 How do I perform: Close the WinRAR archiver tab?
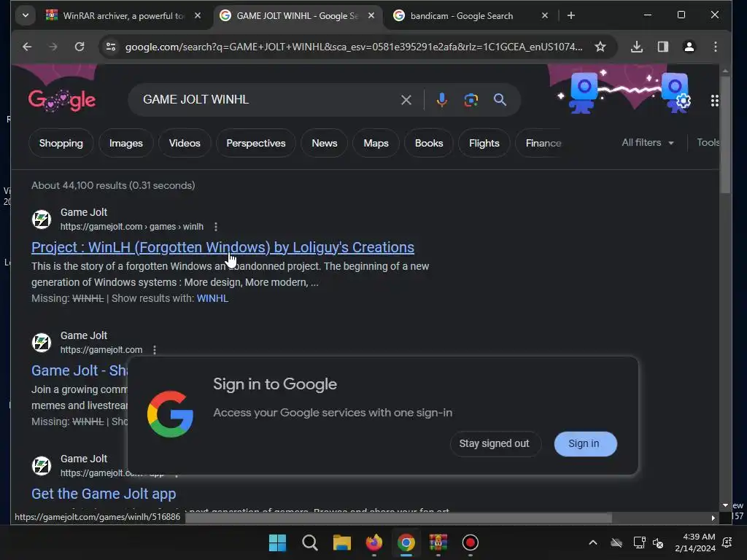click(x=198, y=16)
